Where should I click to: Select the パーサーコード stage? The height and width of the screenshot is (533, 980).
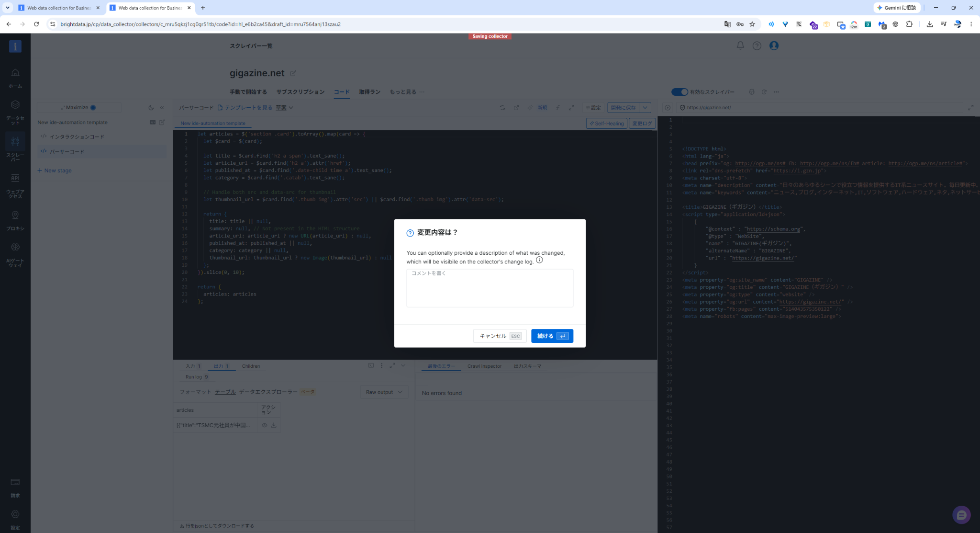click(x=102, y=152)
